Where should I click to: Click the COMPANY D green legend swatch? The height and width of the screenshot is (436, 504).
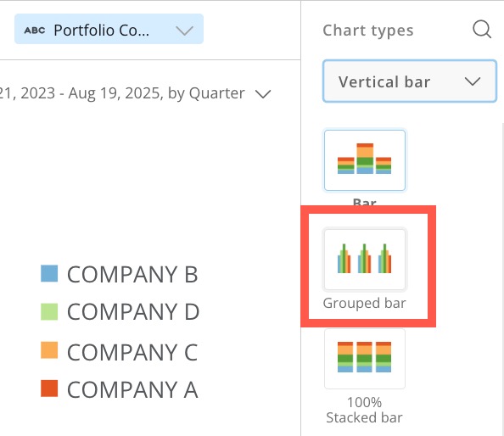tap(49, 311)
